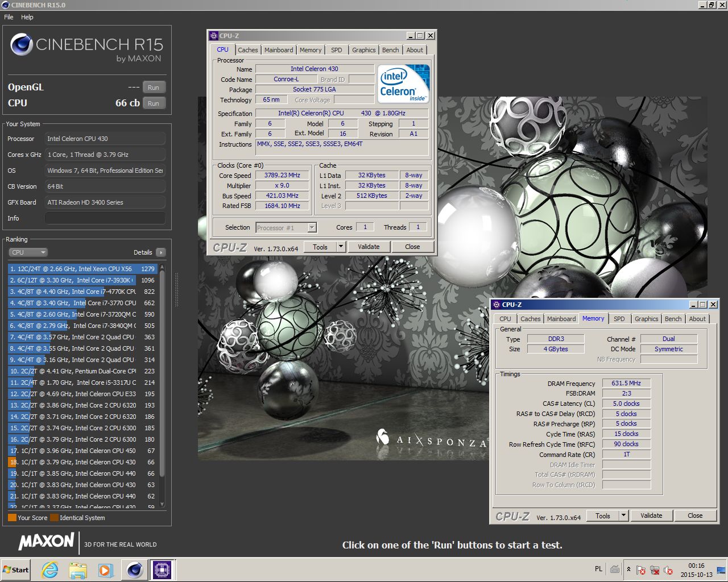Viewport: 728px width, 582px height.
Task: Click Tools button in top CPU-Z window
Action: pos(320,247)
